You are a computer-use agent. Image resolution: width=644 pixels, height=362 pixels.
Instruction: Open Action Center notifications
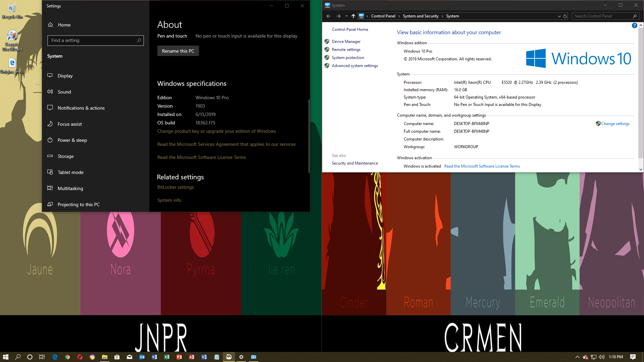633,357
